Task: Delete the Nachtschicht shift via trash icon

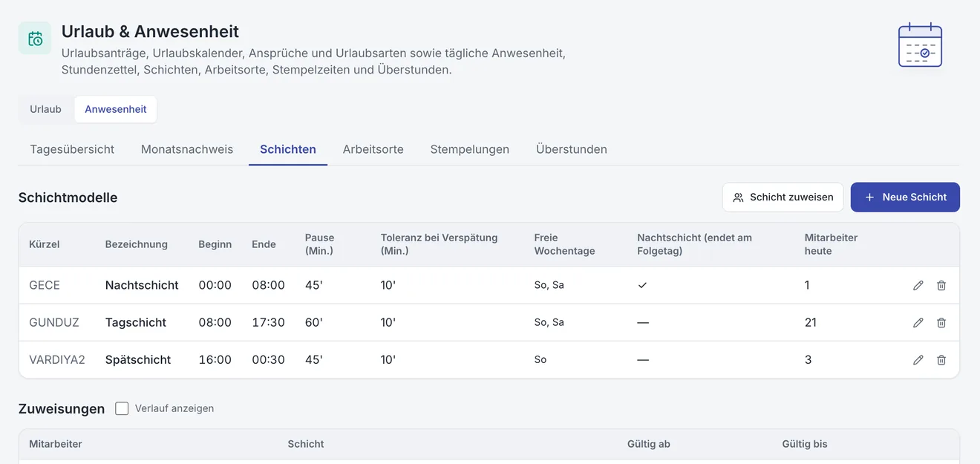Action: coord(941,285)
